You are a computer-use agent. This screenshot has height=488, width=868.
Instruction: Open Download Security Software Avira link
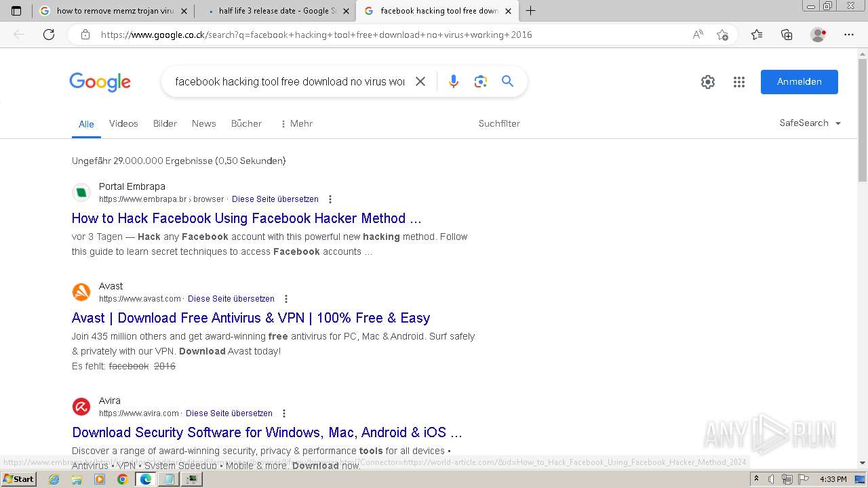tap(267, 432)
